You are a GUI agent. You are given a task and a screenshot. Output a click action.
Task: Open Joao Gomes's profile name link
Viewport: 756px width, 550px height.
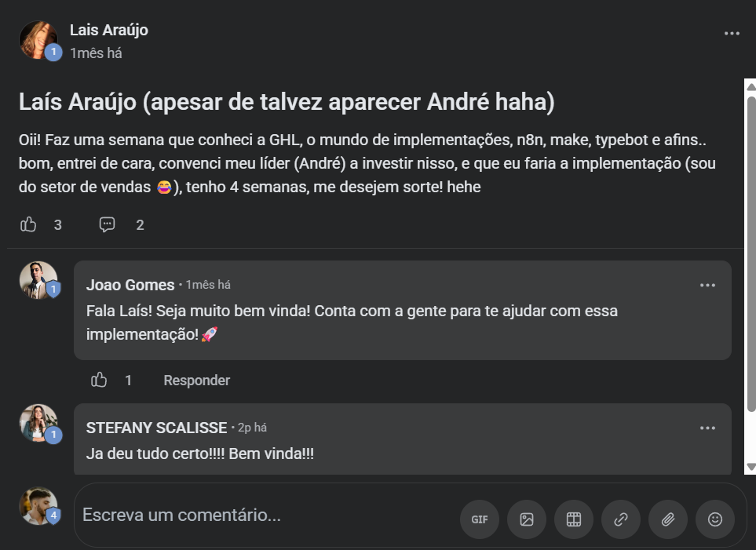click(x=130, y=285)
